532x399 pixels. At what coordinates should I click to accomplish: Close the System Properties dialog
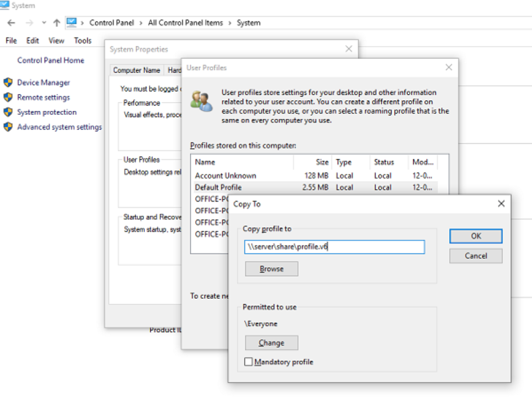349,49
